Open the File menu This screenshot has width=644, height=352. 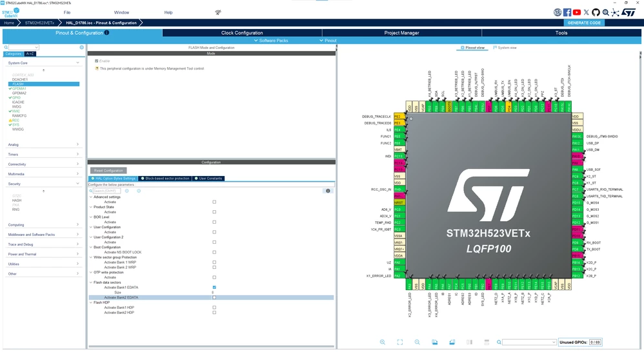coord(67,12)
